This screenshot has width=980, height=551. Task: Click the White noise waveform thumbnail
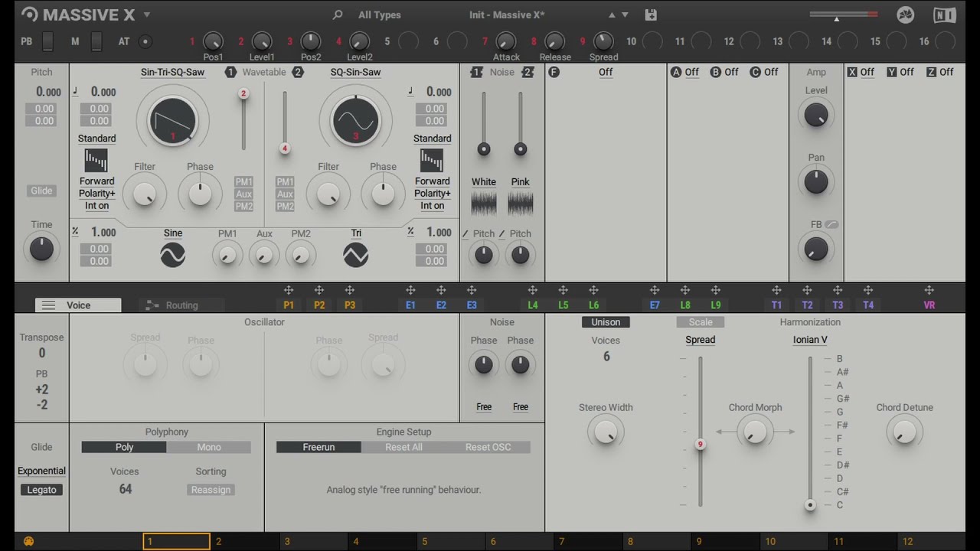[x=484, y=203]
